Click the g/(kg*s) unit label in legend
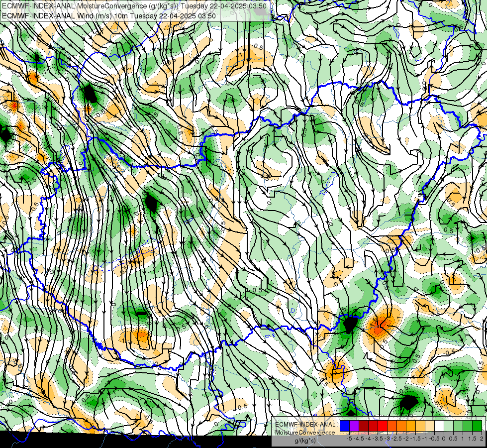 (305, 441)
